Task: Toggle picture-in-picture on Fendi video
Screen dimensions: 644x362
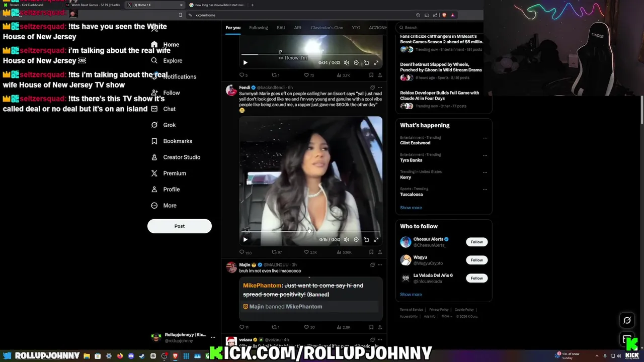Action: (366, 240)
